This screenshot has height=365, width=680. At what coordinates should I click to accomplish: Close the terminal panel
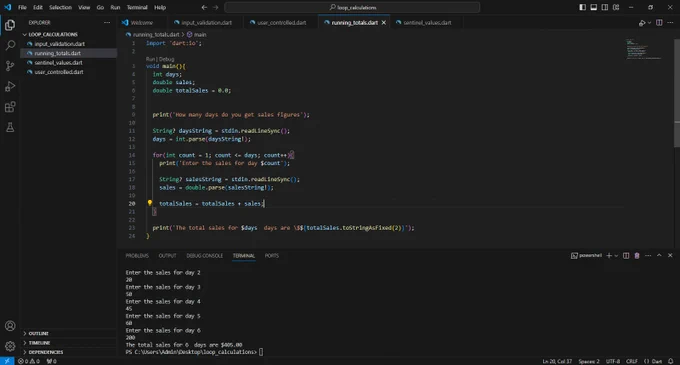(670, 256)
